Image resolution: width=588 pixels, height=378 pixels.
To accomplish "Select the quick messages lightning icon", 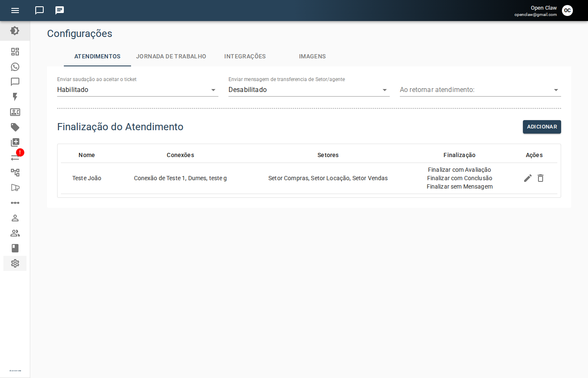I will click(15, 97).
